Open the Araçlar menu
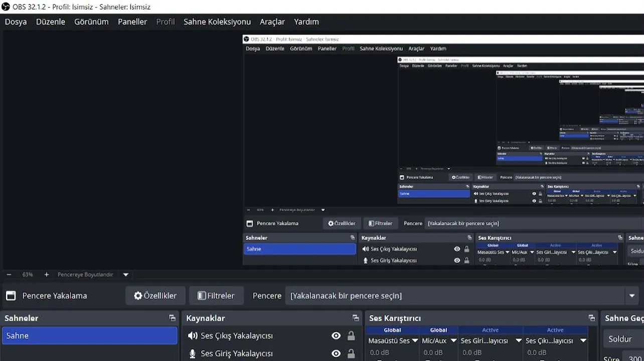 (272, 22)
